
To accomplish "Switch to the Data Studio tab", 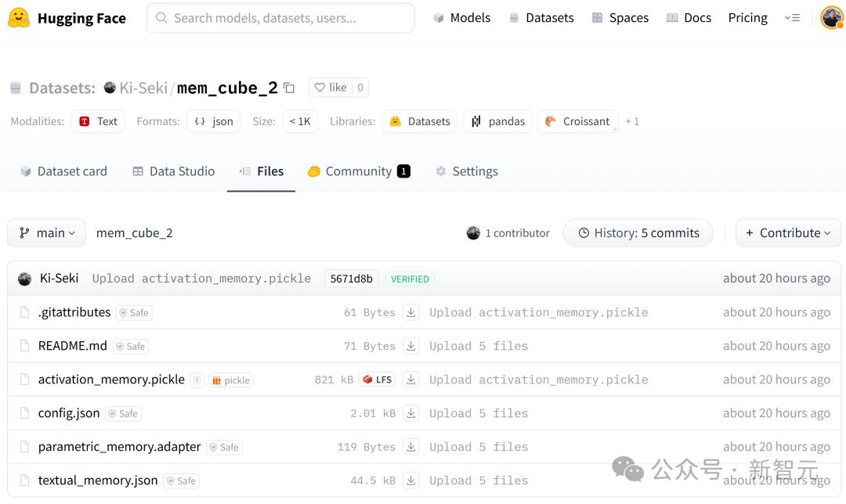I will (x=174, y=171).
